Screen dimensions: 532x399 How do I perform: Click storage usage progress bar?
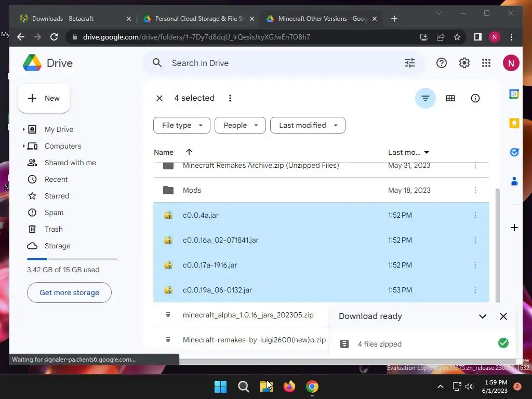72,259
